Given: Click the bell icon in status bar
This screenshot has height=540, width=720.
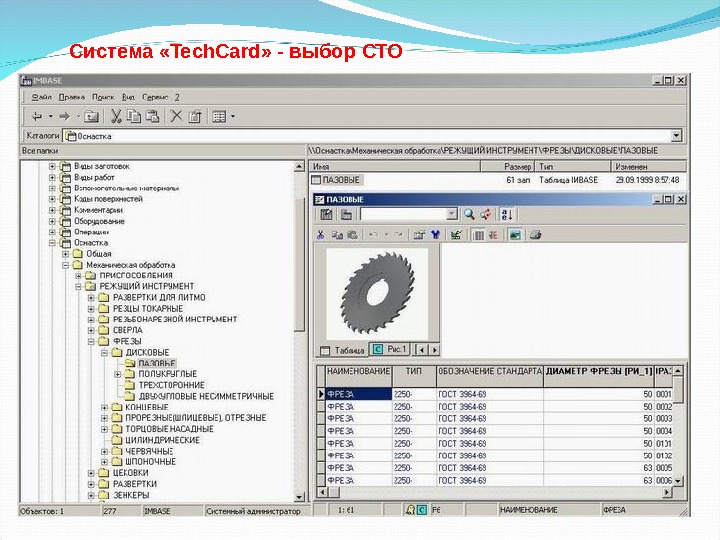Looking at the screenshot, I should coord(410,510).
